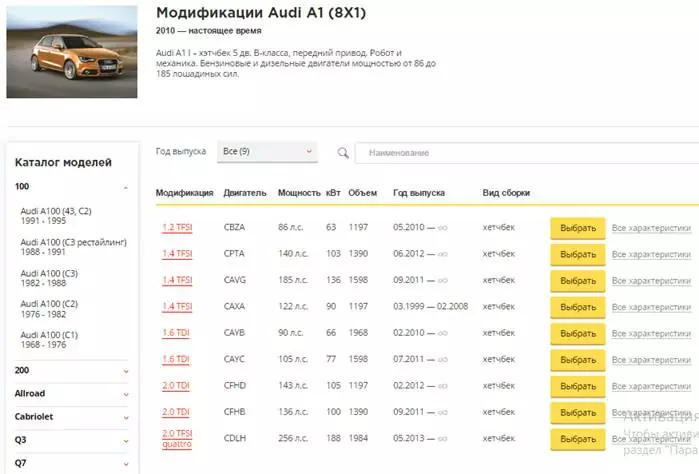
Task: Open Все характеристики for CAYB row
Action: point(651,334)
